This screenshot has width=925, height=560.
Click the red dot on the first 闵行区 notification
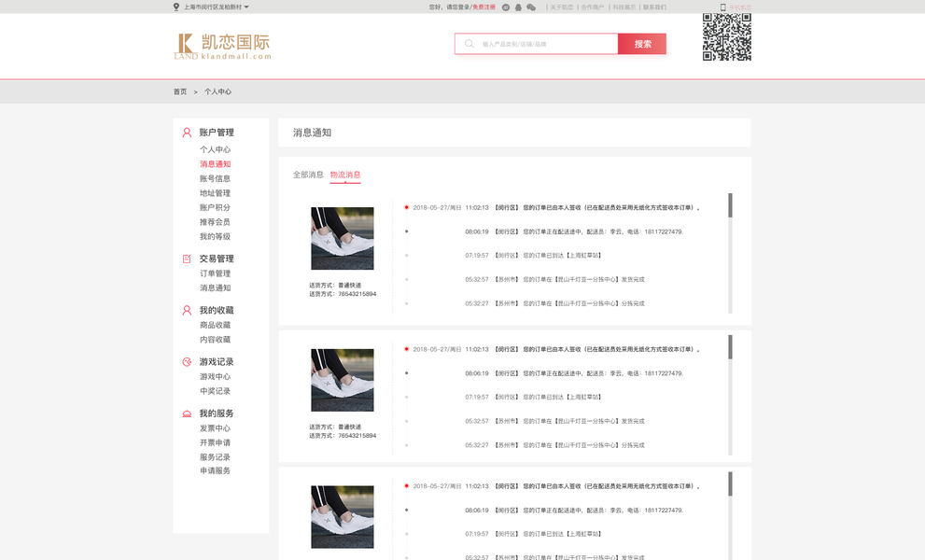(406, 206)
